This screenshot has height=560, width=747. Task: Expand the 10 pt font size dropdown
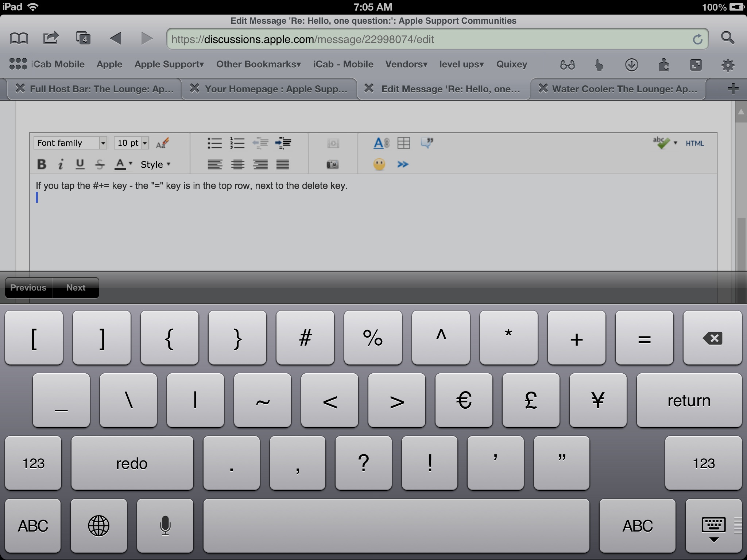tap(145, 143)
